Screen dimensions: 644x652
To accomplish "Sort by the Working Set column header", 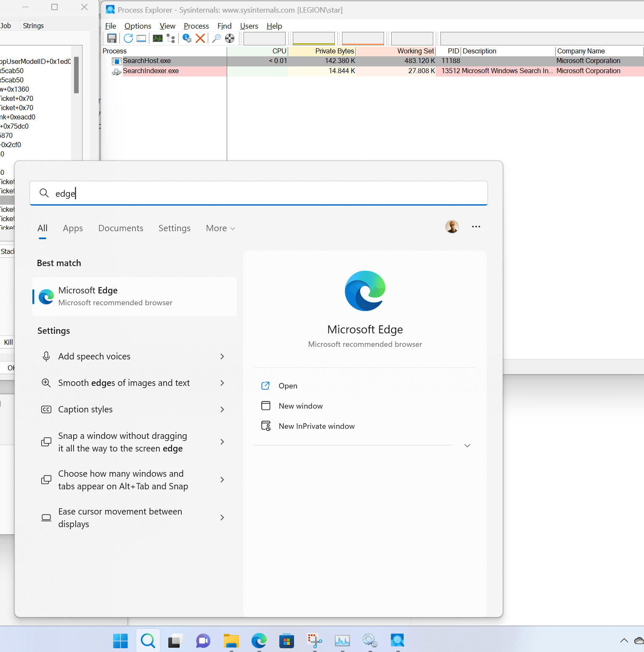I will 396,51.
